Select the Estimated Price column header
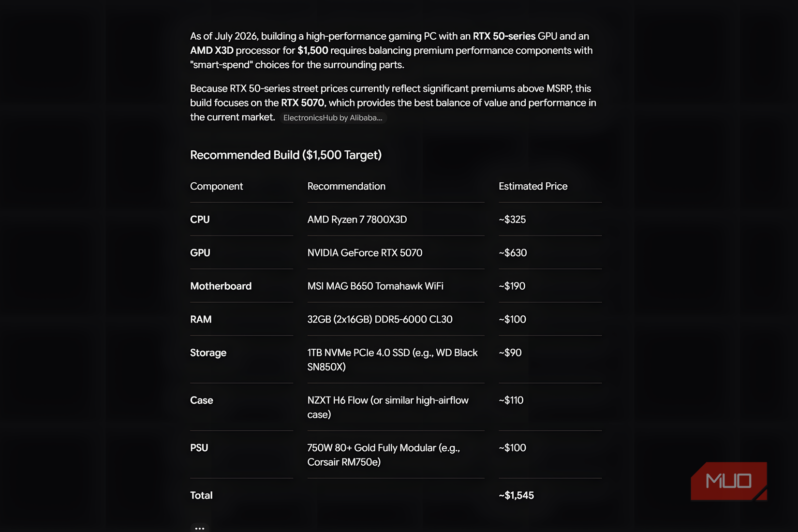The height and width of the screenshot is (532, 798). tap(533, 186)
